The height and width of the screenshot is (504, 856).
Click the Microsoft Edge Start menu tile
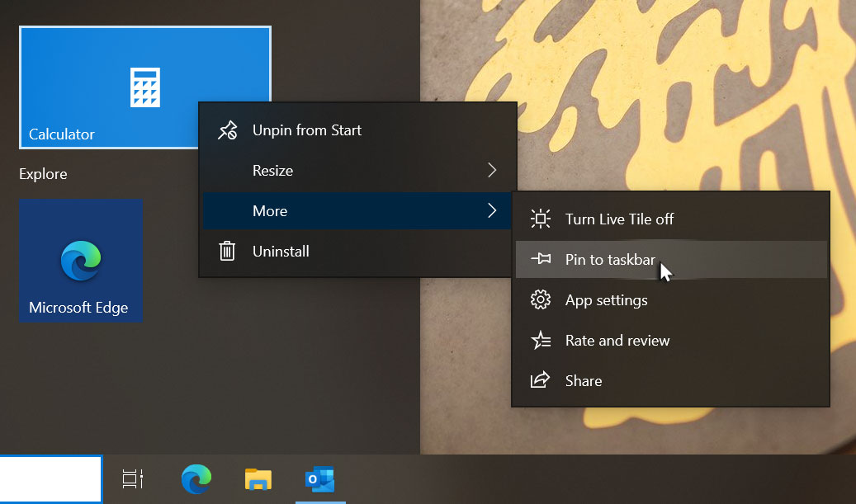[80, 261]
